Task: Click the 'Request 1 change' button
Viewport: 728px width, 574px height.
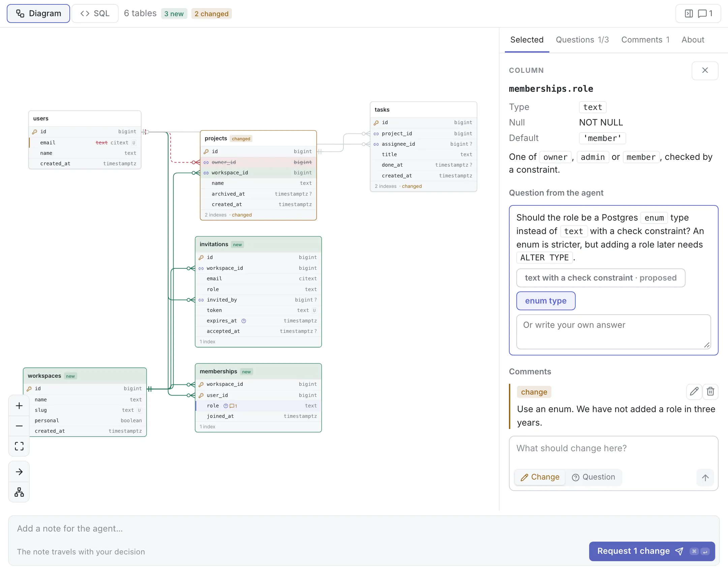Action: (652, 551)
